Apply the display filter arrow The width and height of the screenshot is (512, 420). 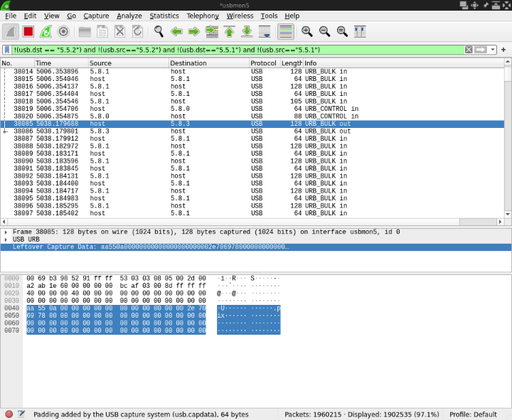[x=480, y=50]
